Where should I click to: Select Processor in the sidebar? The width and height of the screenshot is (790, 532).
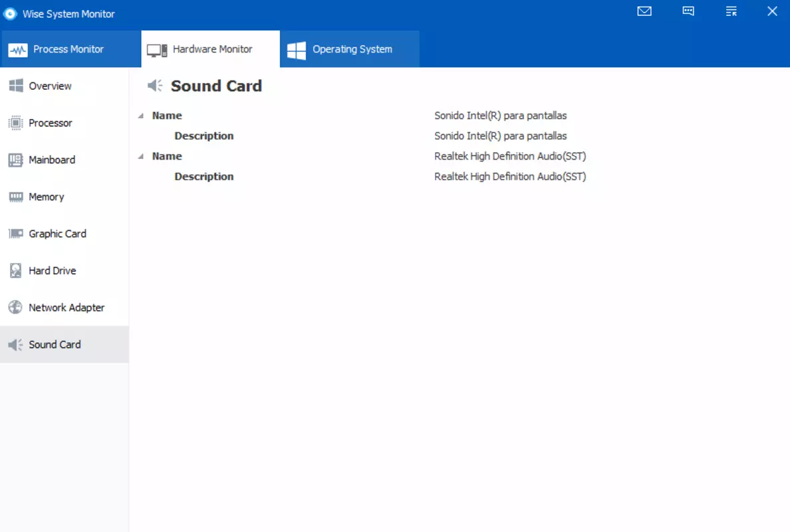click(65, 123)
